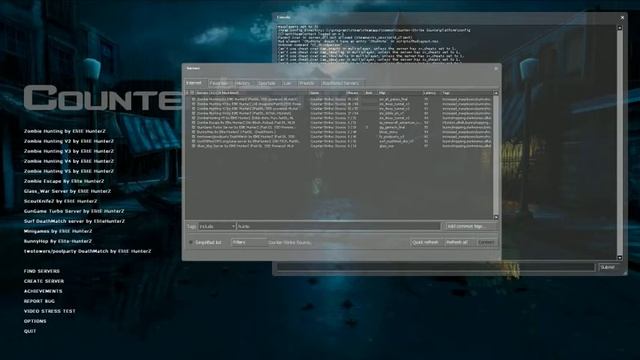Open OPTIONS from main menu
The height and width of the screenshot is (360, 640).
click(35, 321)
